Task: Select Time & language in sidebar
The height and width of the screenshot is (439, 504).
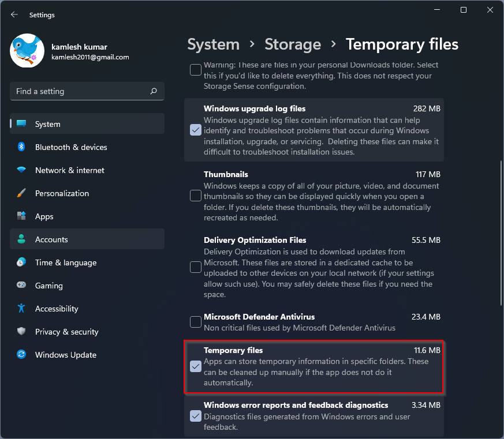Action: click(65, 262)
